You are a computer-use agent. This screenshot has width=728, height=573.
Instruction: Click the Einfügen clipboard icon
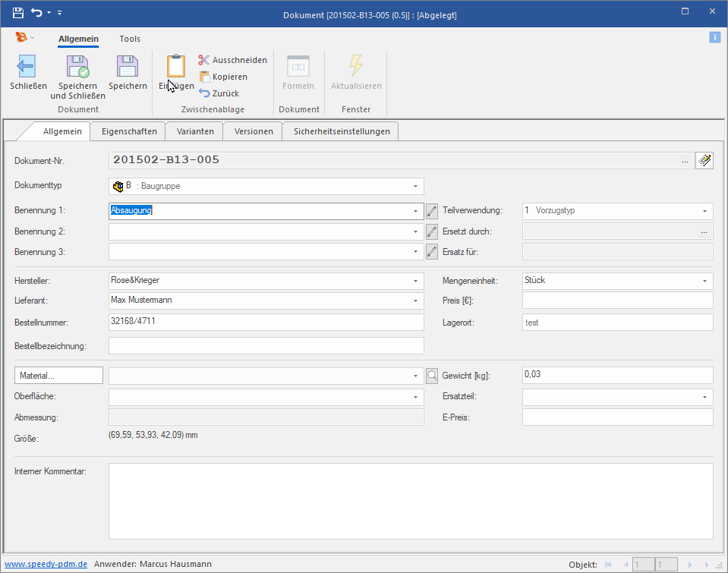pyautogui.click(x=175, y=67)
